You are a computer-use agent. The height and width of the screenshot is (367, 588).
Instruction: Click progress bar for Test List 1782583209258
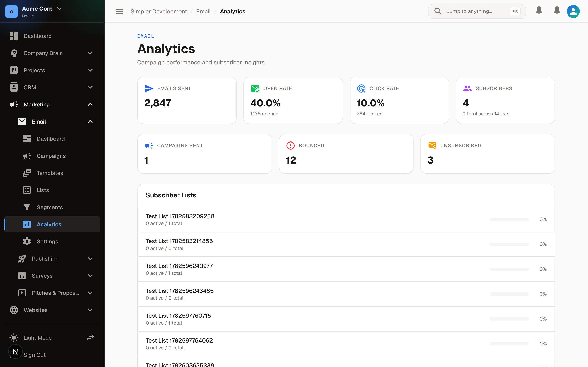point(509,219)
